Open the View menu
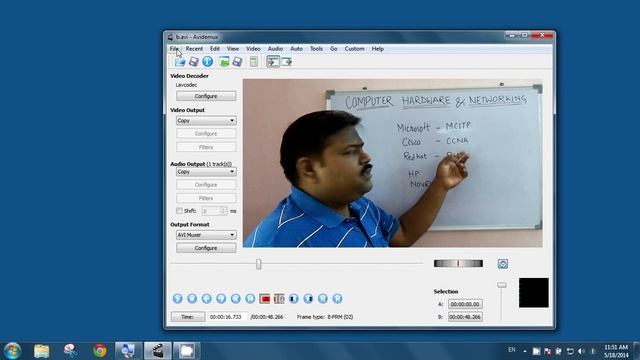This screenshot has height=360, width=640. pos(233,49)
